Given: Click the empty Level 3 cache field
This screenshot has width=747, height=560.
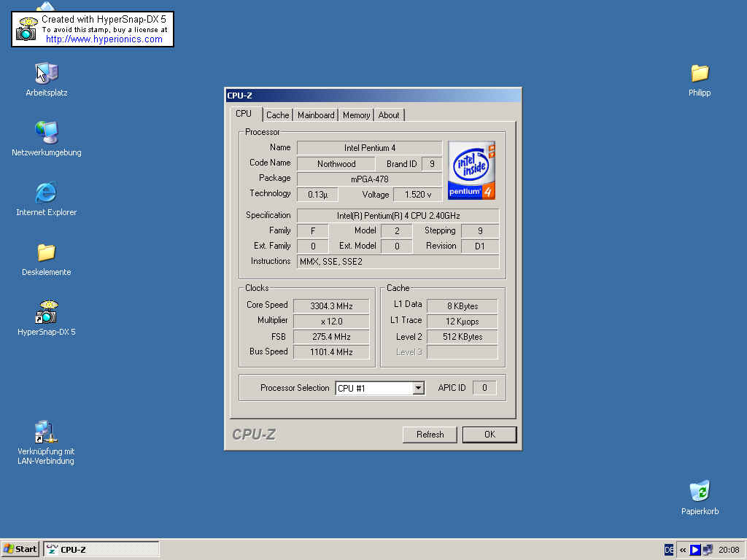Looking at the screenshot, I should [x=462, y=352].
